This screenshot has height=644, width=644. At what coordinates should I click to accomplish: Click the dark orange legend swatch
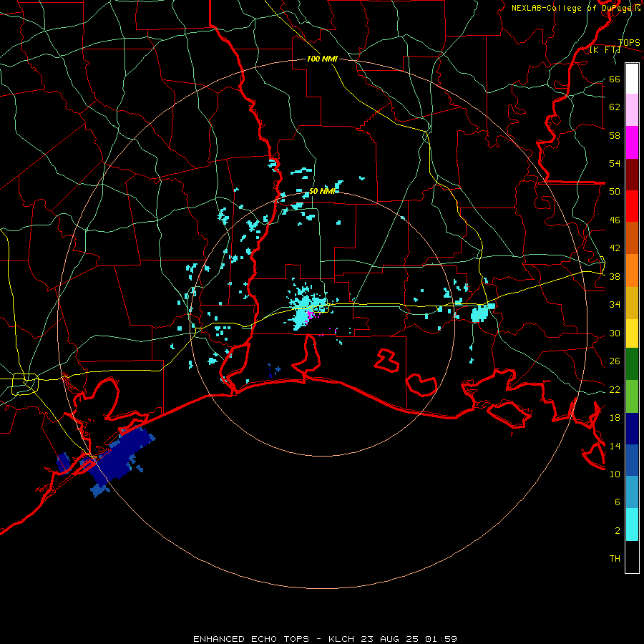[x=632, y=238]
